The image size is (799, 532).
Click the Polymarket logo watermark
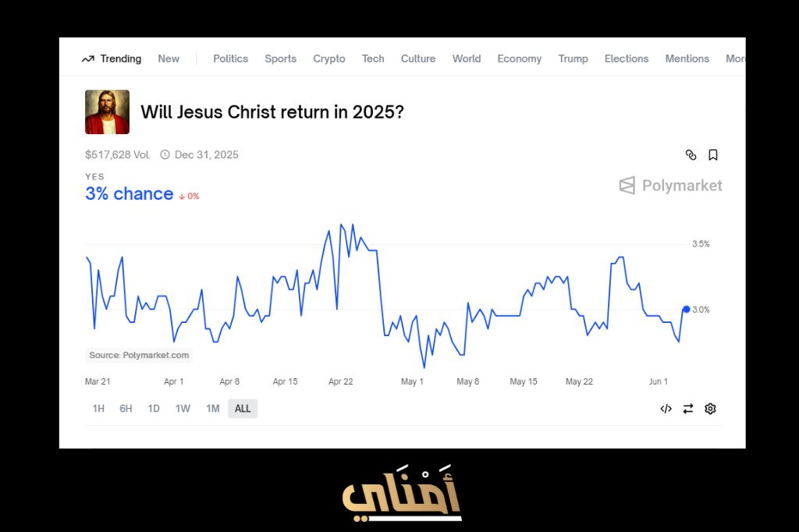670,186
